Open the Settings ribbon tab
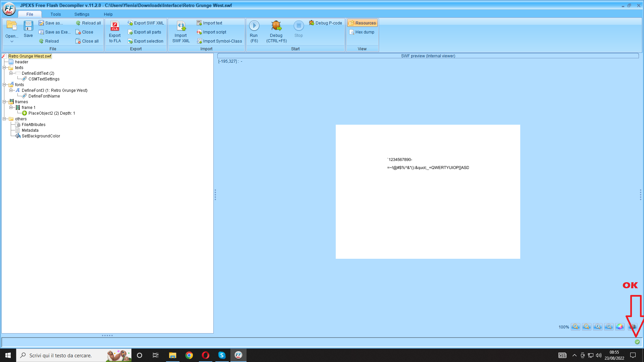 [82, 14]
